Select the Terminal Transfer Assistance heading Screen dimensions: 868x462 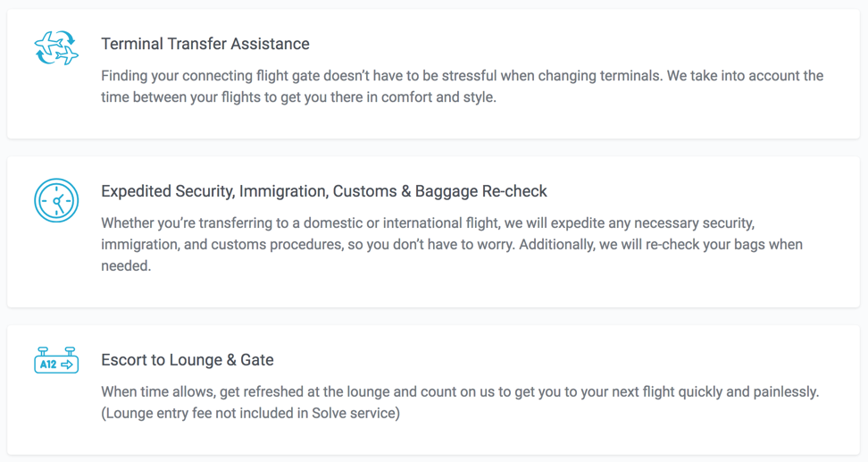205,44
